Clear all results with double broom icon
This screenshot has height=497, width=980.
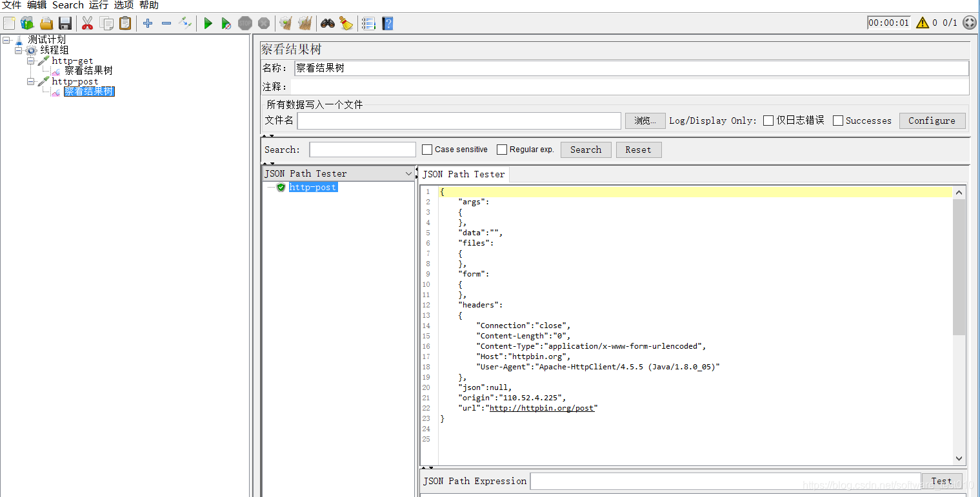(x=305, y=24)
